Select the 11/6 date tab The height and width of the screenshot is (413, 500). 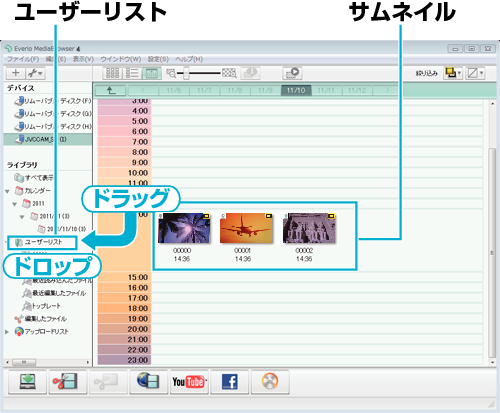[x=174, y=90]
